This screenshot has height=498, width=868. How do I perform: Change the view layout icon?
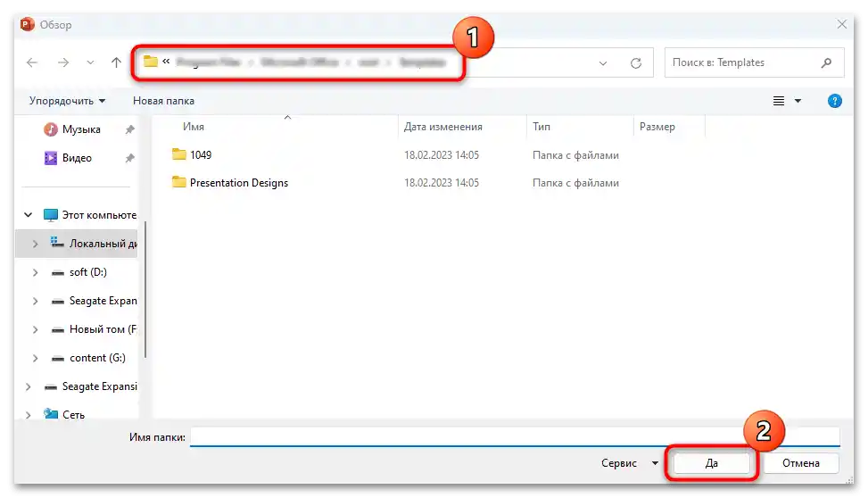tap(778, 101)
